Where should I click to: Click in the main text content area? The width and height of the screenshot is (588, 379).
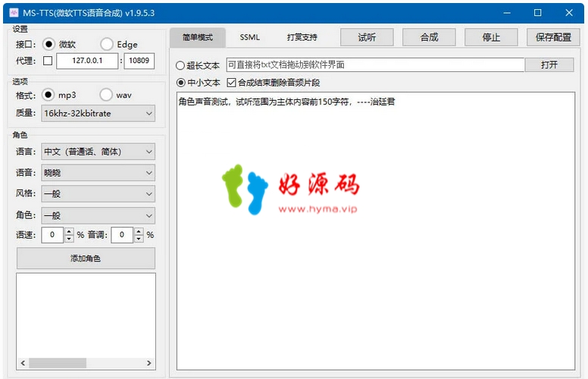click(x=376, y=231)
